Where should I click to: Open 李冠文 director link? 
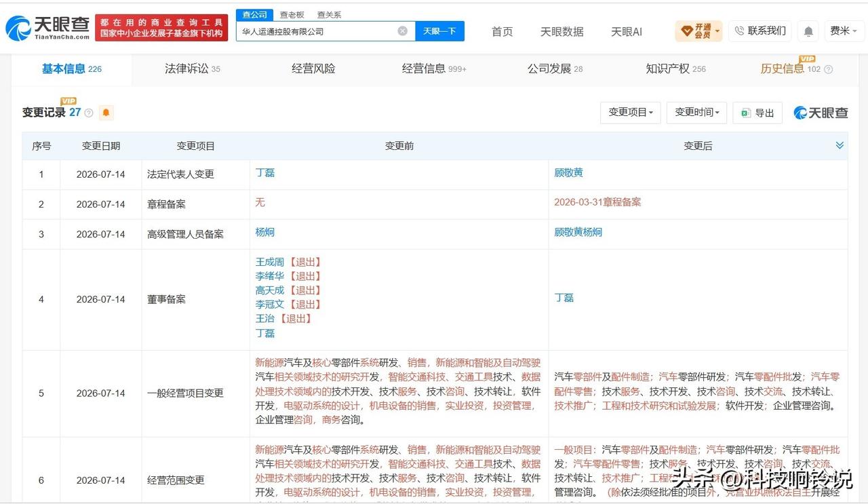click(270, 305)
